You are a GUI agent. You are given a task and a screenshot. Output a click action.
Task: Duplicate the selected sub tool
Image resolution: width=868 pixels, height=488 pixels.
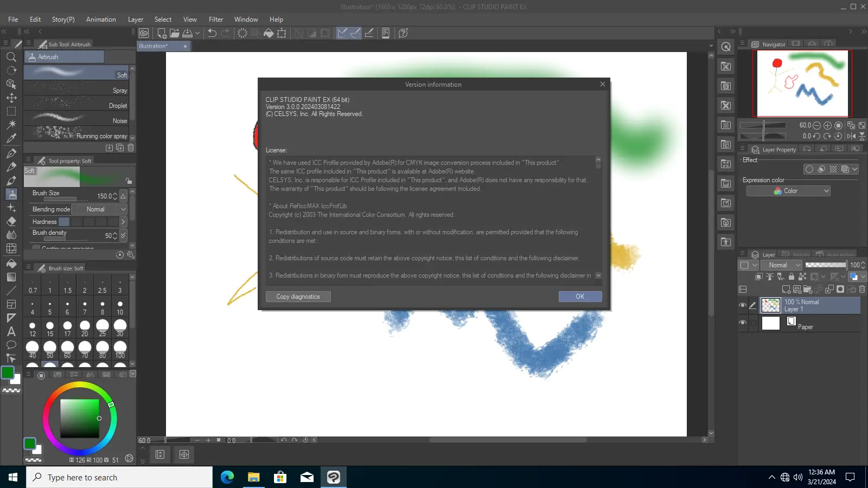[x=120, y=147]
